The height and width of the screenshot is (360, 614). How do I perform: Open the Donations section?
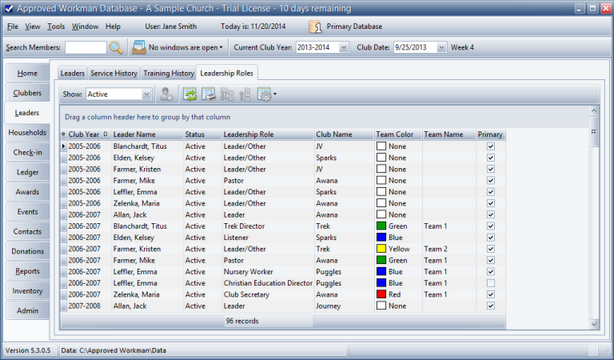coord(27,251)
